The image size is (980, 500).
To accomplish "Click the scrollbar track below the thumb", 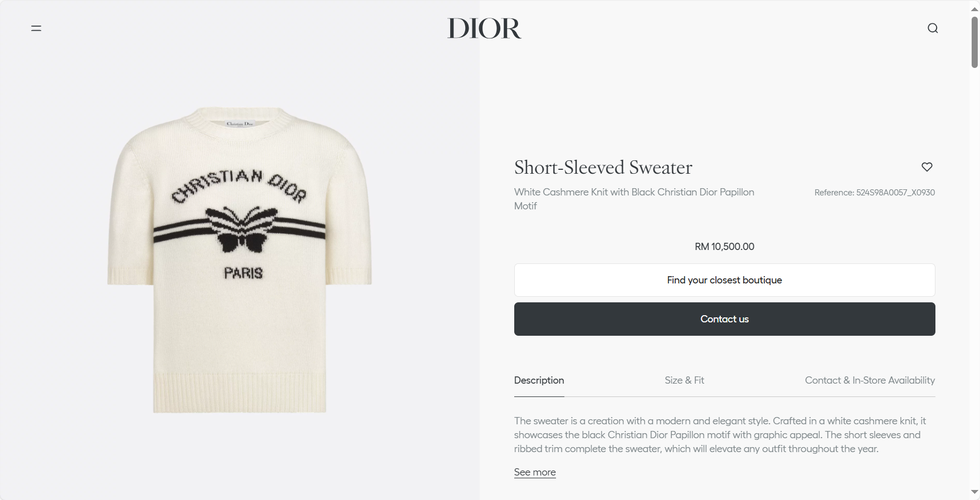I will click(974, 278).
